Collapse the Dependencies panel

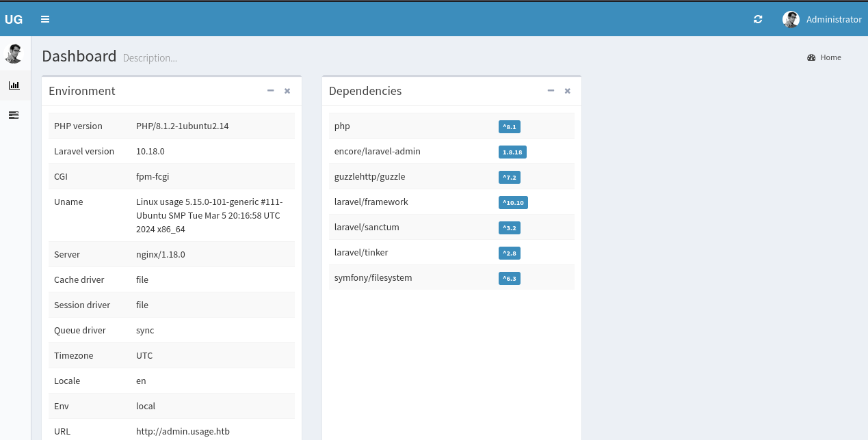click(x=551, y=91)
